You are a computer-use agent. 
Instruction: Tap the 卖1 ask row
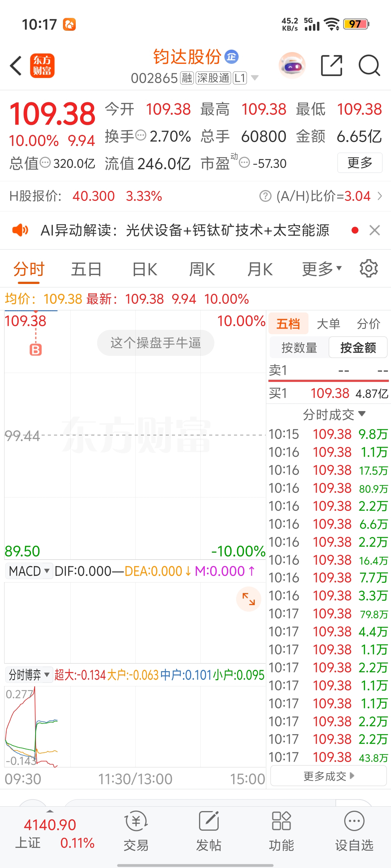329,370
